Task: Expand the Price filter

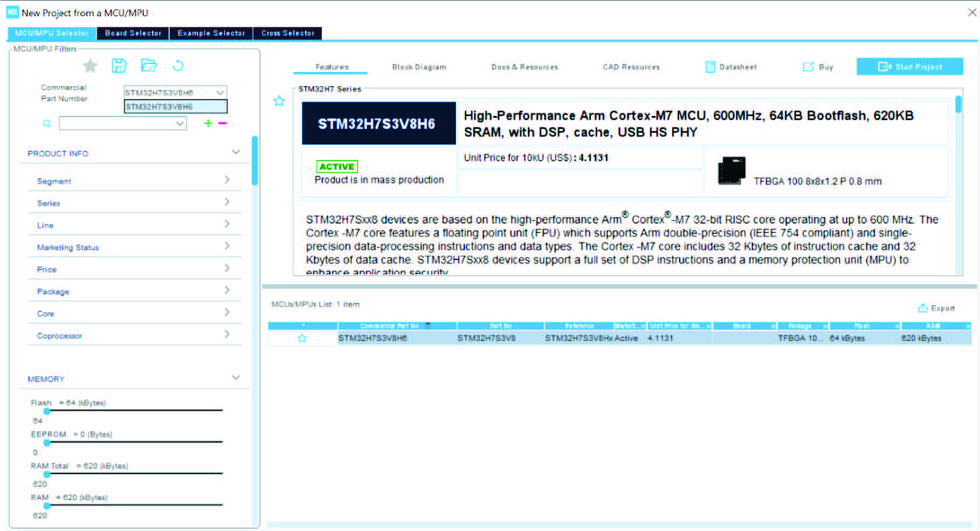Action: point(227,268)
